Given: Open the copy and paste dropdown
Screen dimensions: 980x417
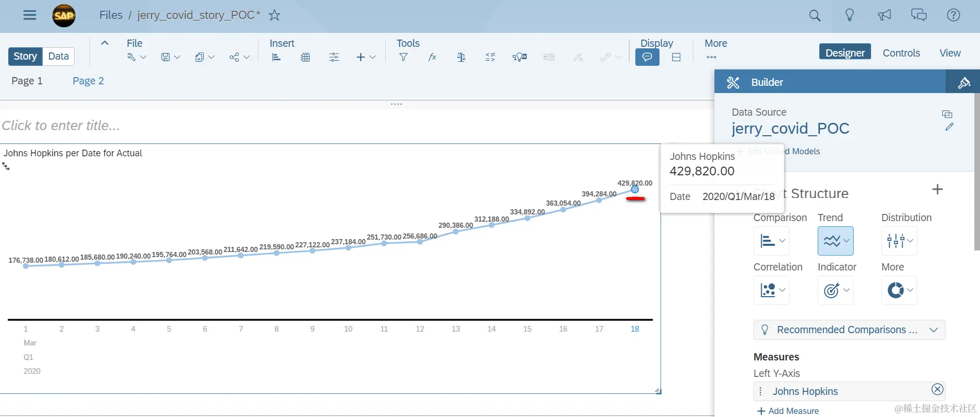Looking at the screenshot, I should point(204,57).
